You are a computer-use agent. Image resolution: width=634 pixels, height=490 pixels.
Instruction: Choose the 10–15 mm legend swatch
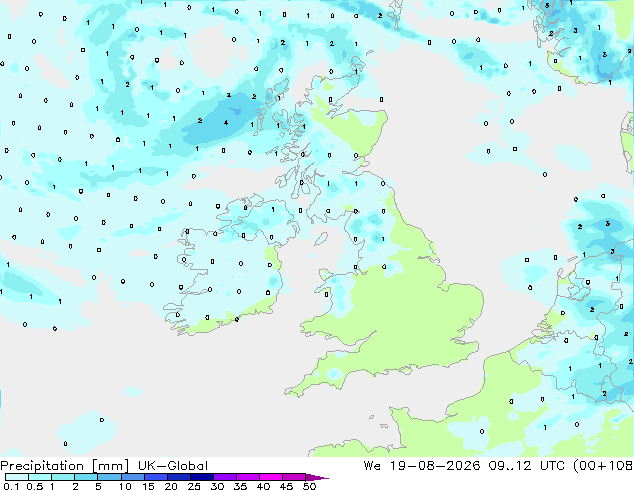point(133,477)
